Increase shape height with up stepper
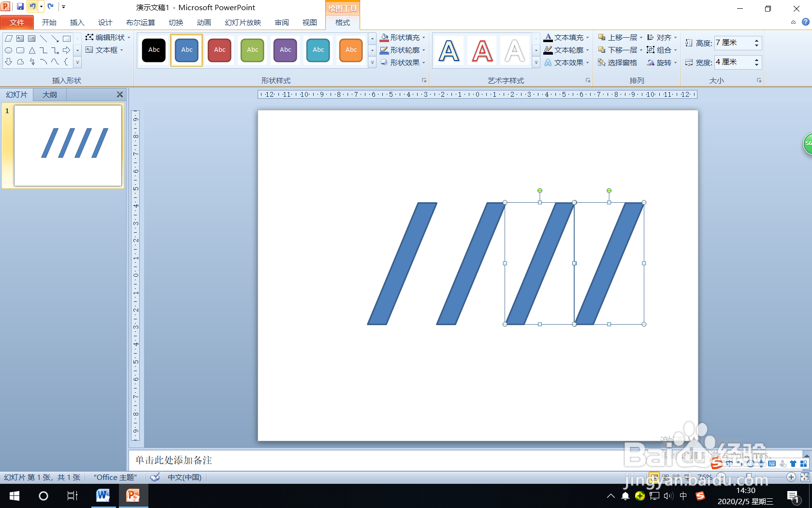Screen dimensions: 812x508 (x=756, y=40)
